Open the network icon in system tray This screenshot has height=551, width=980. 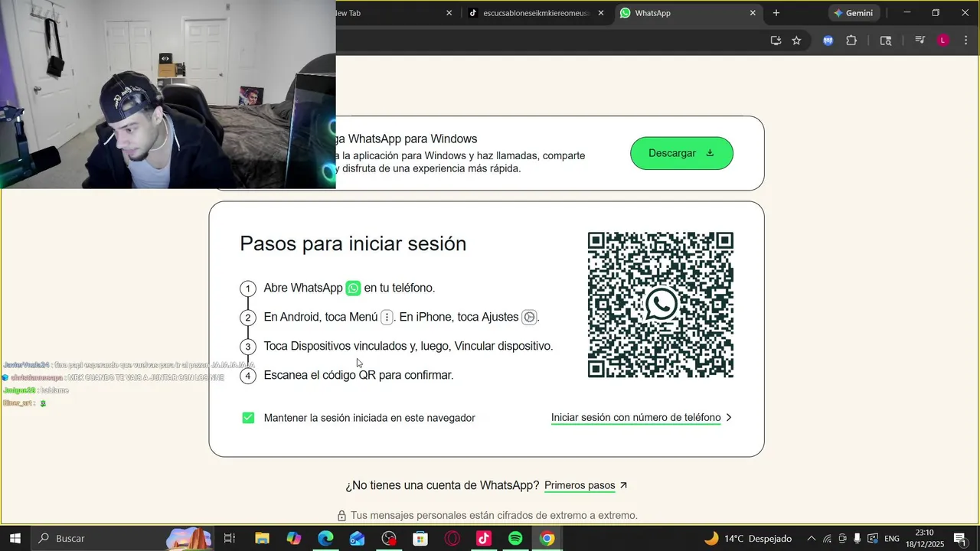coord(828,539)
